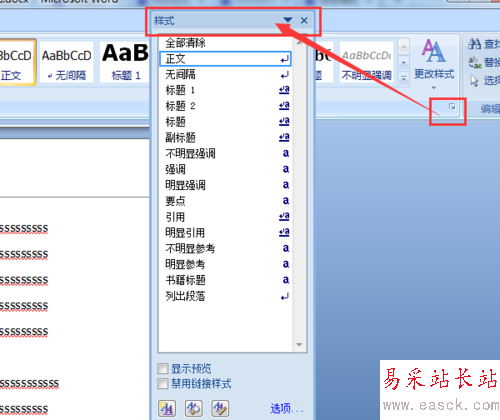Apply 标题 2 style from the styles list

225,106
